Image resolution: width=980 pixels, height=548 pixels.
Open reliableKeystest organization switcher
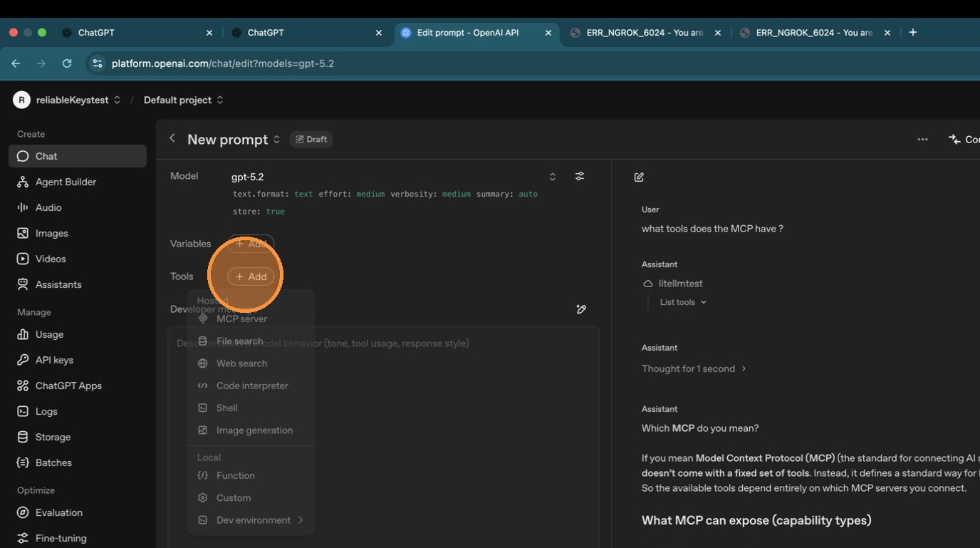click(78, 100)
